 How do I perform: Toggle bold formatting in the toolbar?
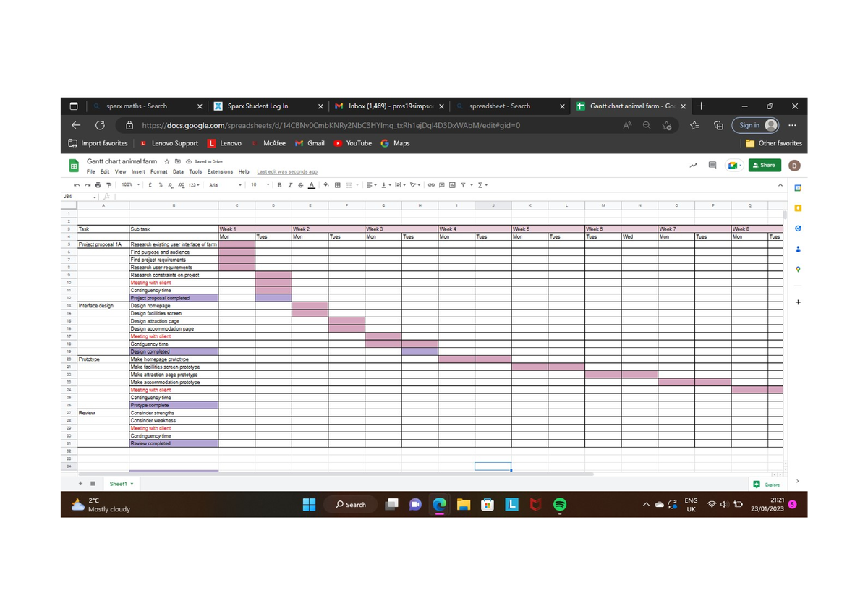coord(280,184)
